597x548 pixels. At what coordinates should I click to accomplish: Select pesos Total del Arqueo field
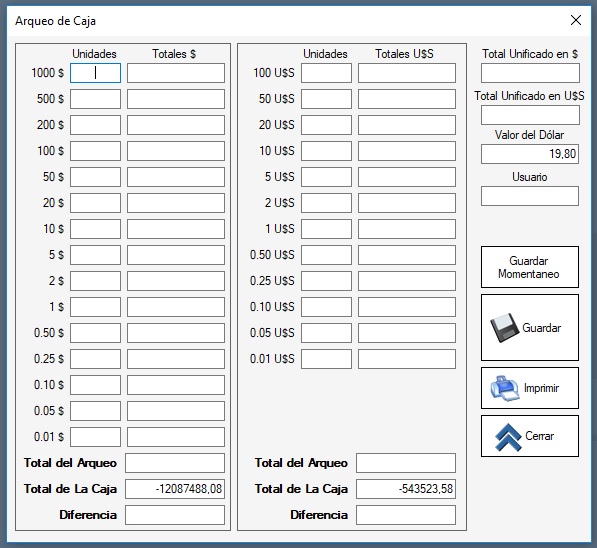click(175, 463)
